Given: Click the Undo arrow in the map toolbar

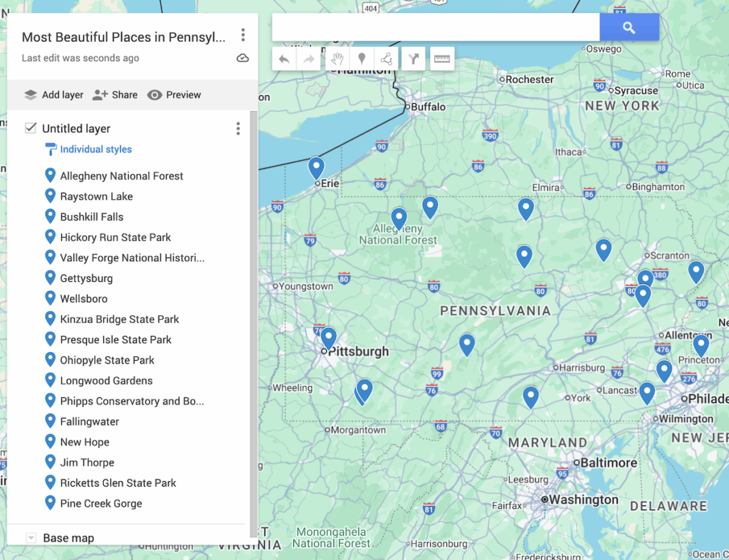Looking at the screenshot, I should coord(284,59).
